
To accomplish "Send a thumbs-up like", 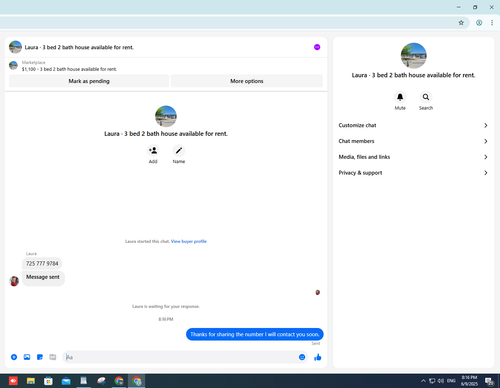I will tap(318, 357).
